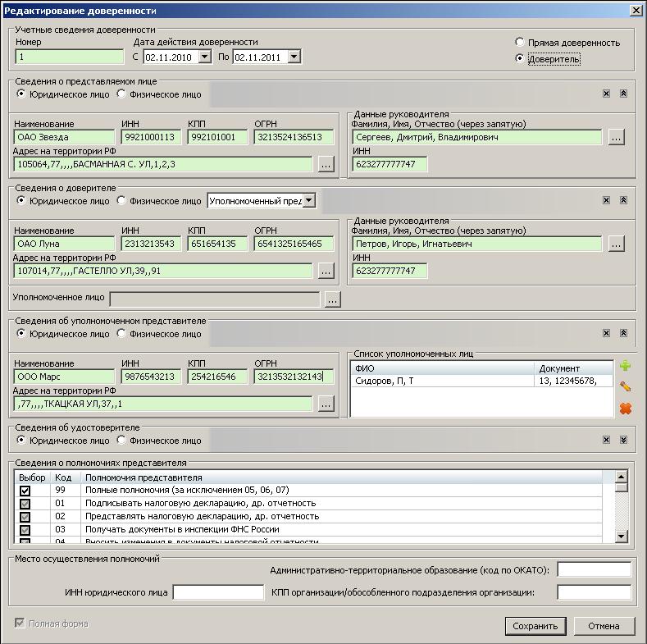Clear the represented person section (x icon)
This screenshot has width=647, height=644.
pyautogui.click(x=606, y=94)
